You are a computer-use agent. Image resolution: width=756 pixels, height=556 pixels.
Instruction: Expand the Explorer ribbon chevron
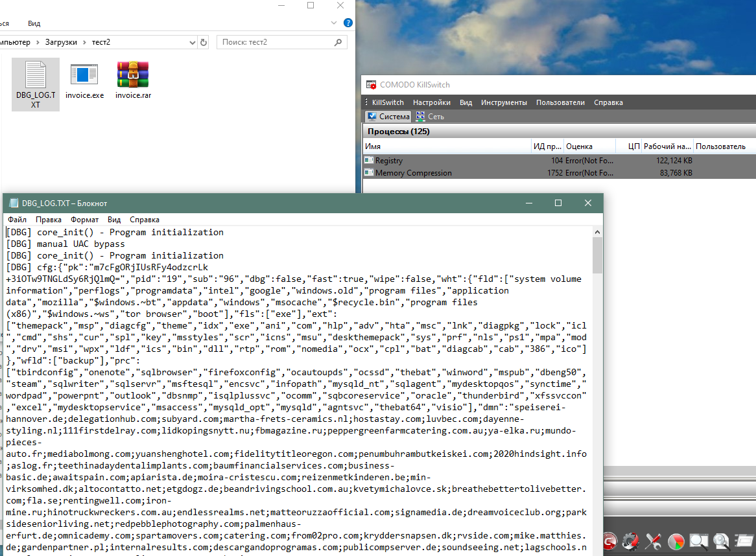(334, 23)
